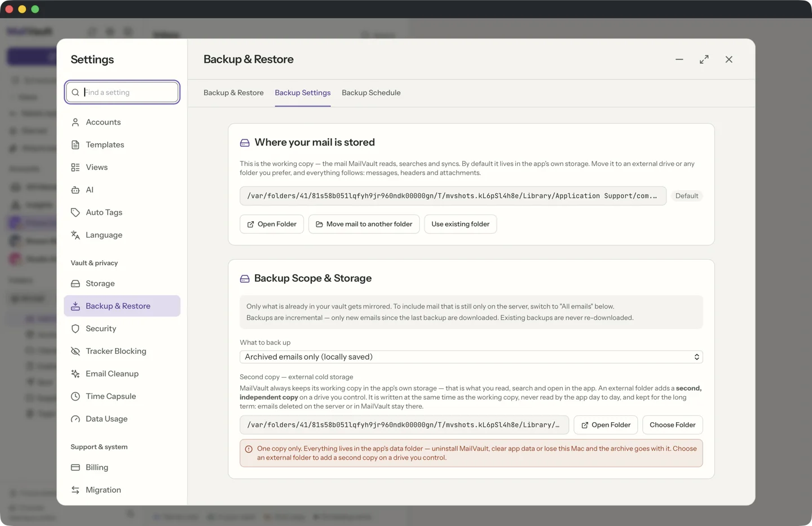Click the Auto Tags tag icon
This screenshot has height=526, width=812.
pos(76,212)
